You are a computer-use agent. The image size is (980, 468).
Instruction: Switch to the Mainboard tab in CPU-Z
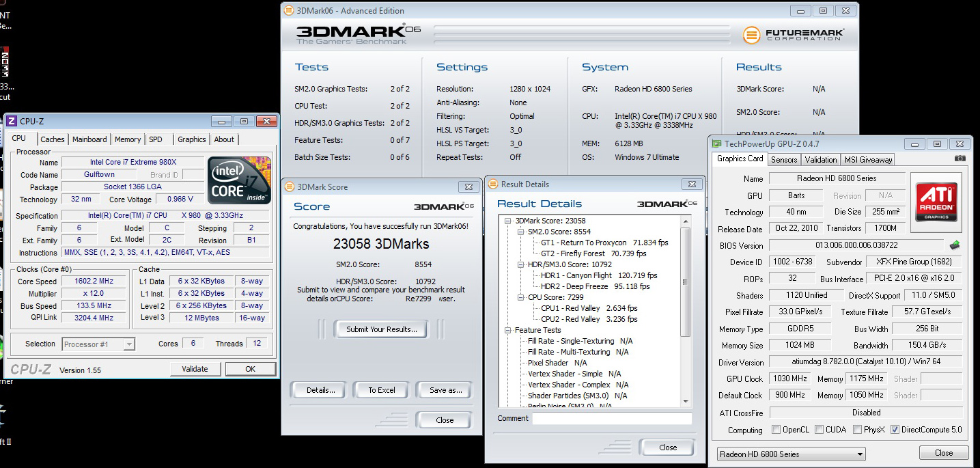[89, 139]
